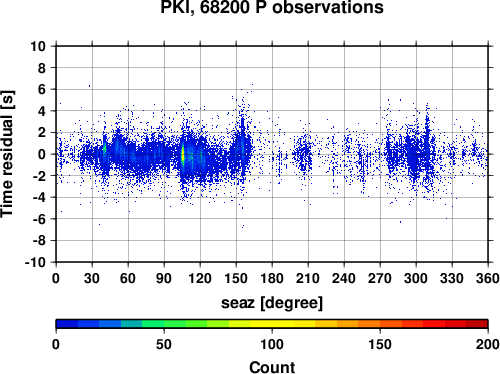Image resolution: width=500 pixels, height=374 pixels.
Task: Click the x-axis tick label 360
Action: click(488, 278)
